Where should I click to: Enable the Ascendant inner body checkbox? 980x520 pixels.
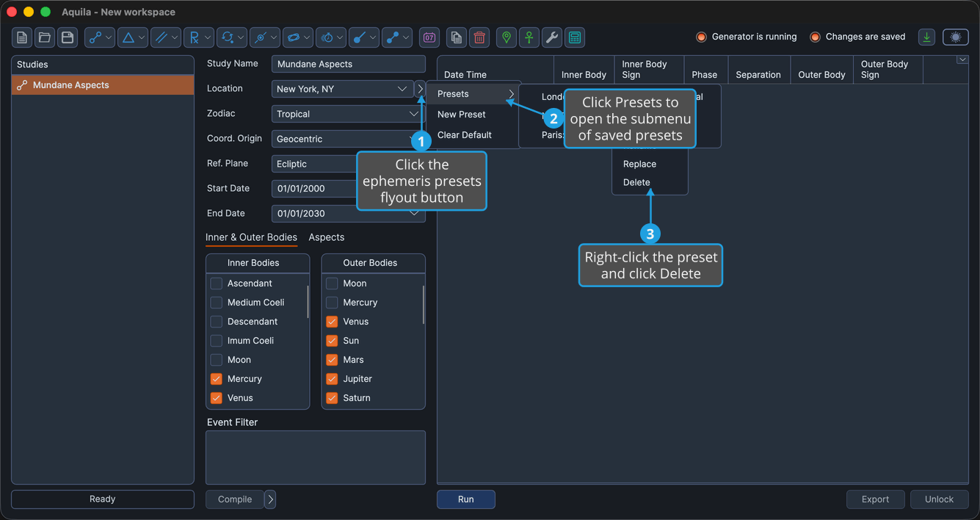216,284
